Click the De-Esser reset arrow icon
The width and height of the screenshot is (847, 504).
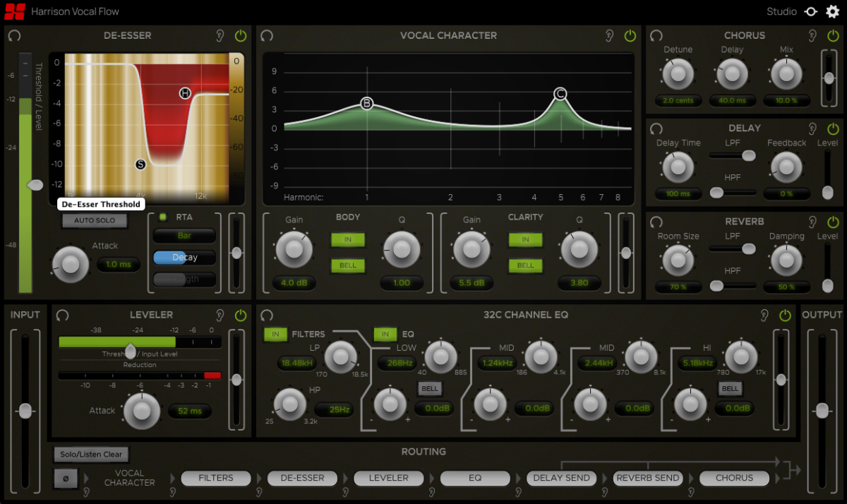coord(14,35)
